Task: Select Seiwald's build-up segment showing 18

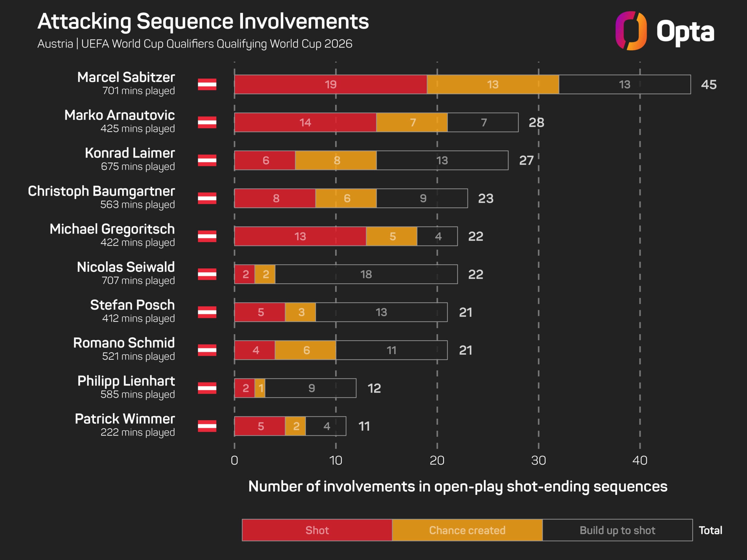Action: (x=366, y=274)
